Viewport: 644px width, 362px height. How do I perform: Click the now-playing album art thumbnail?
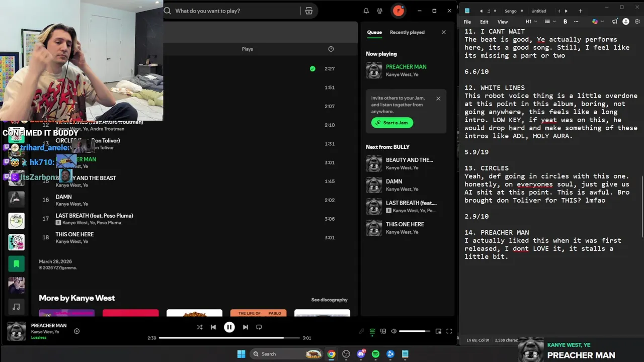click(x=16, y=331)
